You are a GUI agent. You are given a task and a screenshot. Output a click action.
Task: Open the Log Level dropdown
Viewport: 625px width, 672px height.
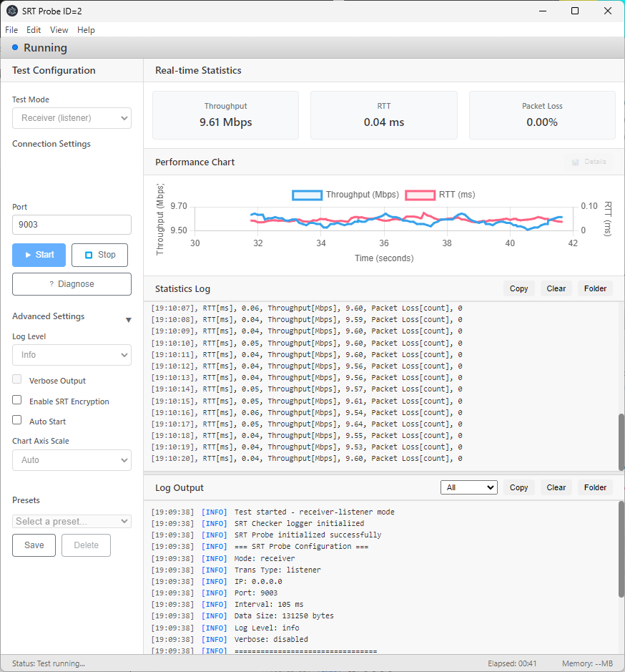coord(72,355)
